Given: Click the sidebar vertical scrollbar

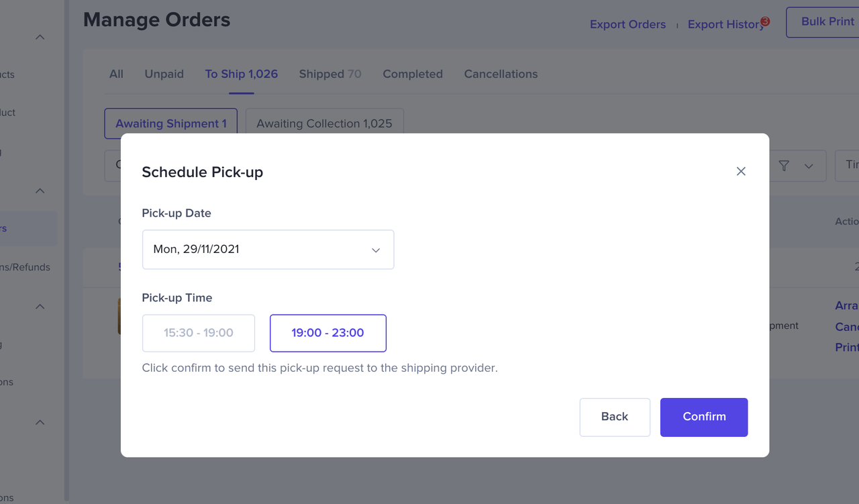Looking at the screenshot, I should 66,268.
